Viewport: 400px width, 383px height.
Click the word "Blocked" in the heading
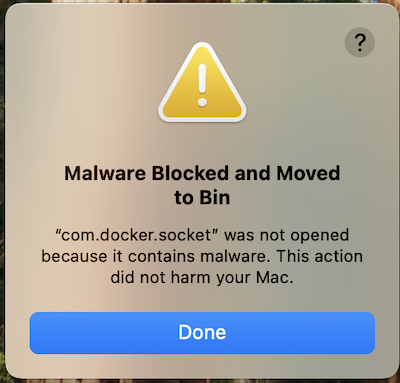[x=190, y=173]
